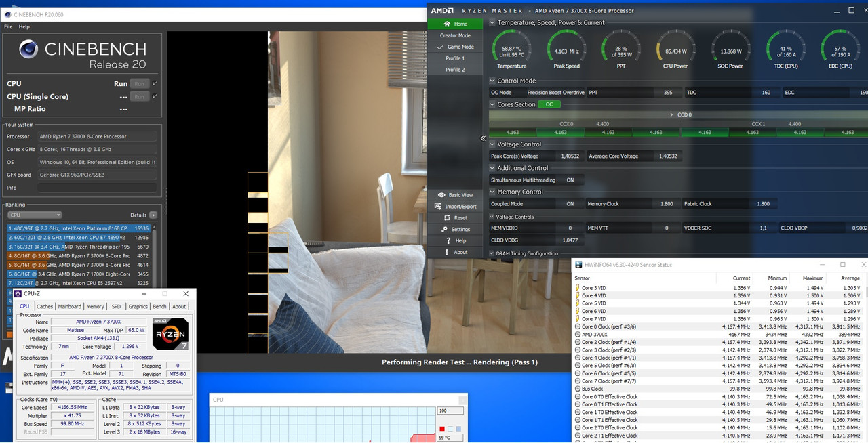Click the Details arrow button in Ranking

pyautogui.click(x=153, y=215)
